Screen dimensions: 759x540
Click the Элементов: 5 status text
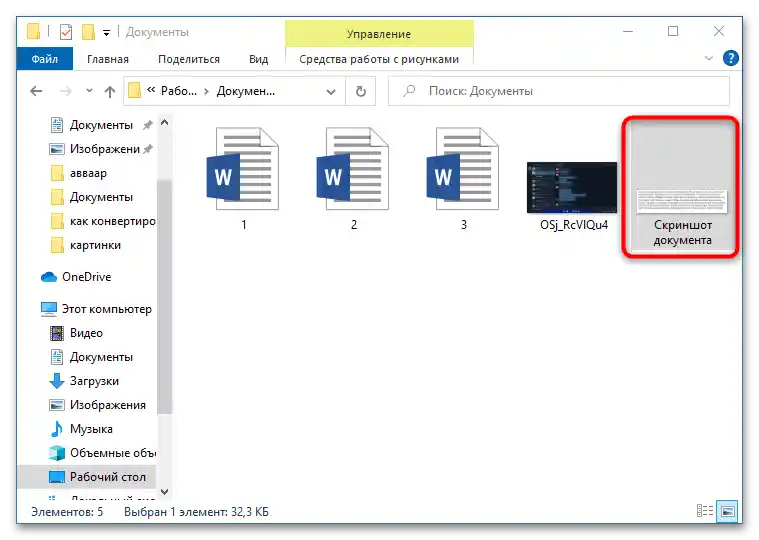(67, 512)
